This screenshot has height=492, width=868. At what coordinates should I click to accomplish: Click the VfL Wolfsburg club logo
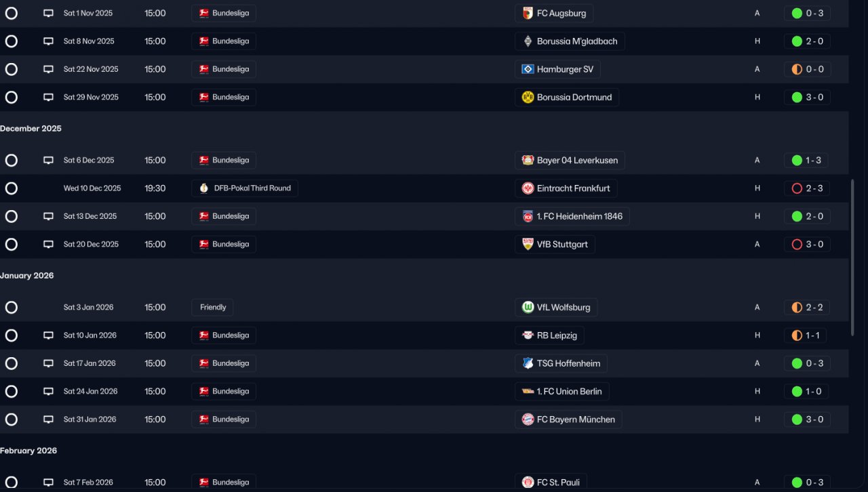point(528,308)
